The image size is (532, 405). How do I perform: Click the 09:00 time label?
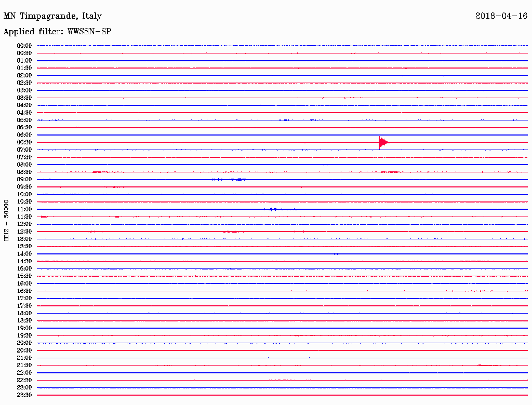(x=24, y=180)
